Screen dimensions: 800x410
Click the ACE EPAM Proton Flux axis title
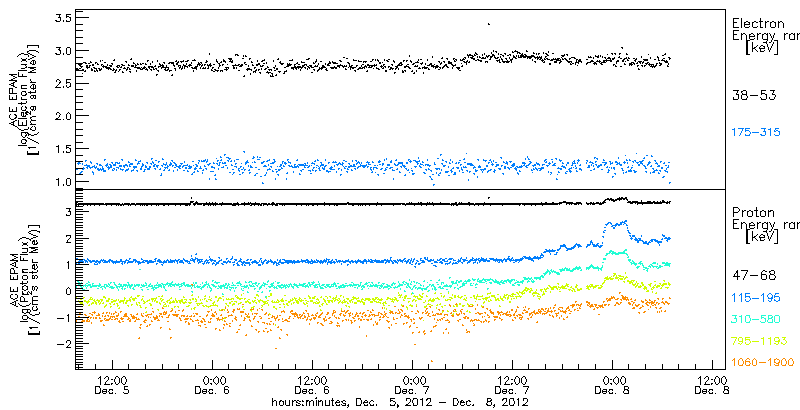pos(22,278)
